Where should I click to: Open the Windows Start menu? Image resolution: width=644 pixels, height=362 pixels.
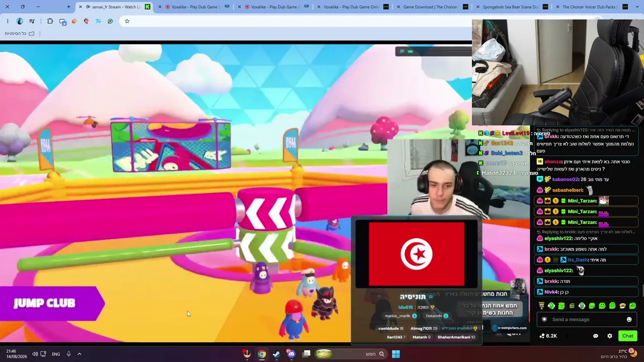coord(396,354)
